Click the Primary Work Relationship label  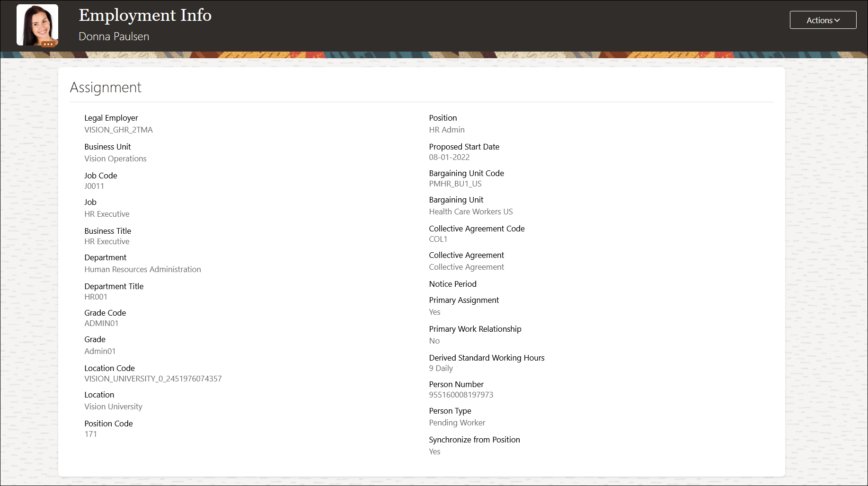point(475,329)
